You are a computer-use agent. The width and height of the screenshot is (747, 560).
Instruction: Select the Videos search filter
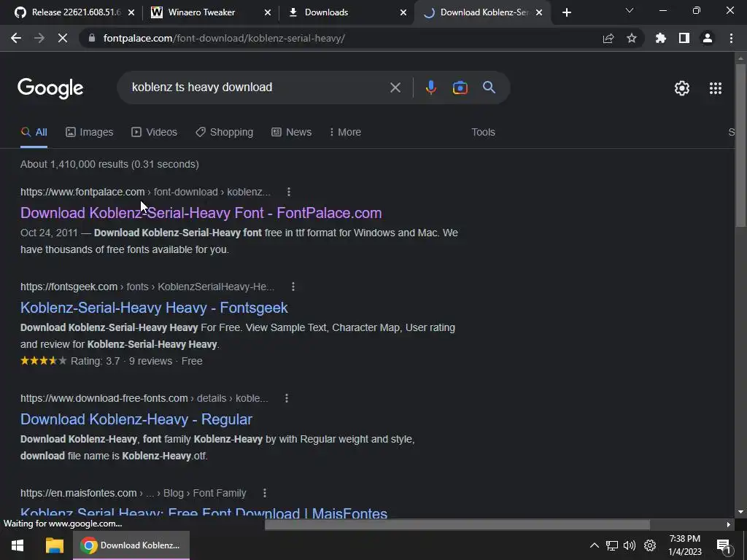[x=154, y=132]
